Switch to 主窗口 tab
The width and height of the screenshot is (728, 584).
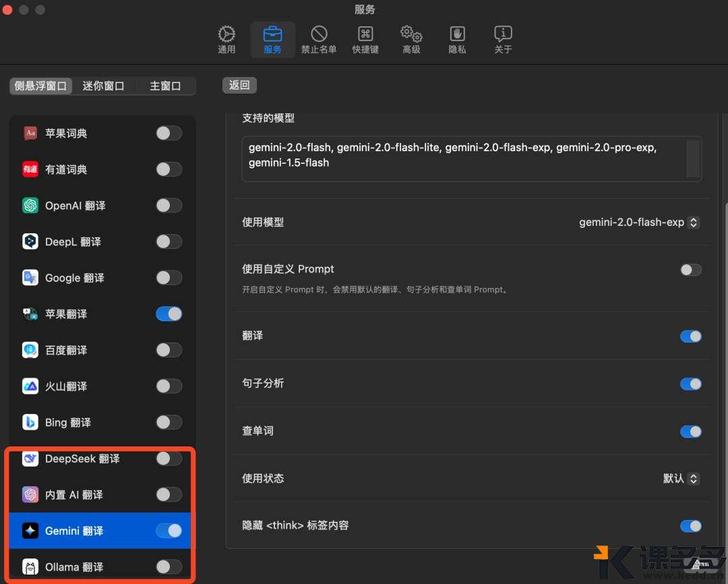pyautogui.click(x=165, y=86)
